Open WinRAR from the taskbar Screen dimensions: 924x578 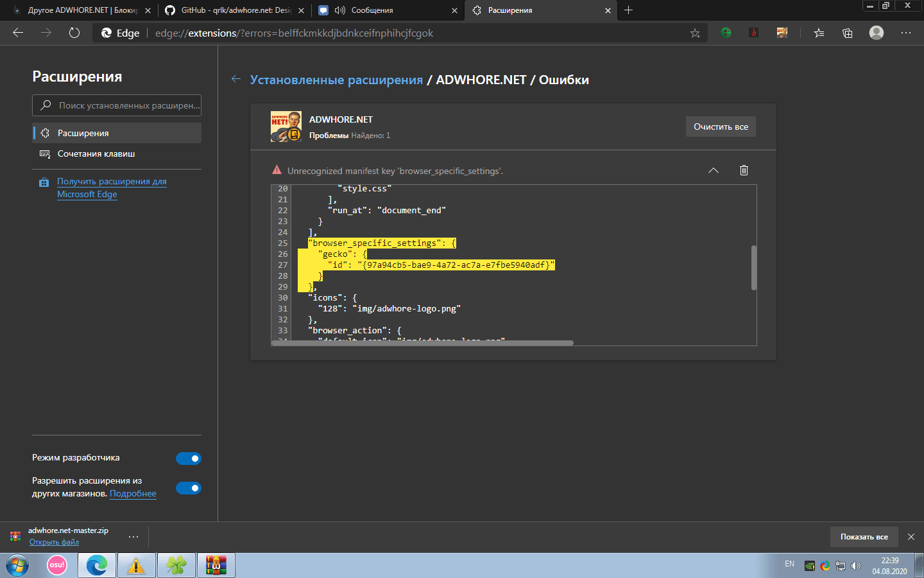point(216,565)
